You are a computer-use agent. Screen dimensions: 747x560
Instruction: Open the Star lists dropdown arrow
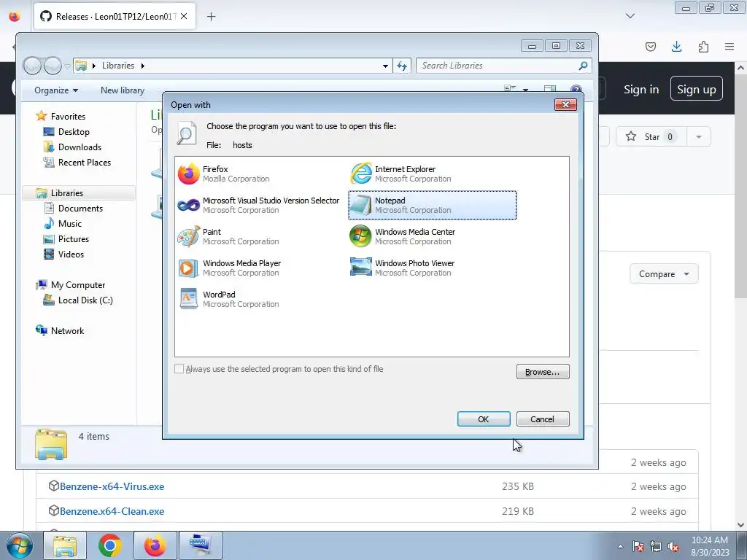[x=699, y=136]
